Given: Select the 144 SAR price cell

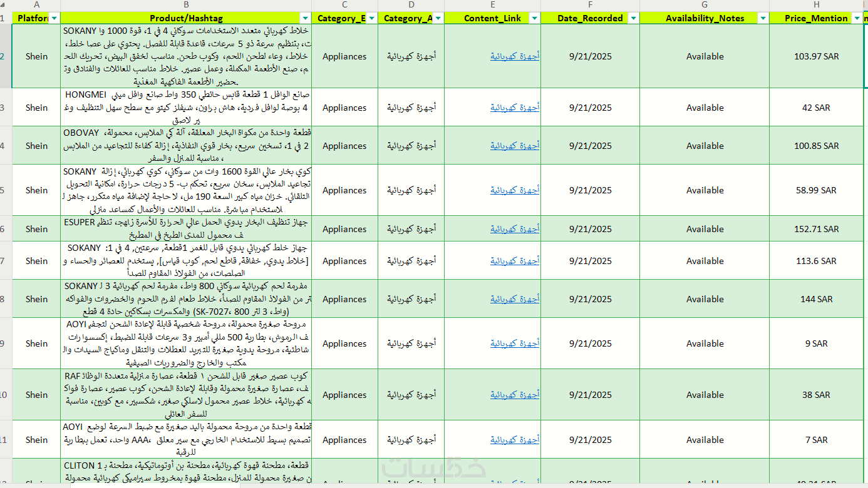Looking at the screenshot, I should (x=816, y=299).
